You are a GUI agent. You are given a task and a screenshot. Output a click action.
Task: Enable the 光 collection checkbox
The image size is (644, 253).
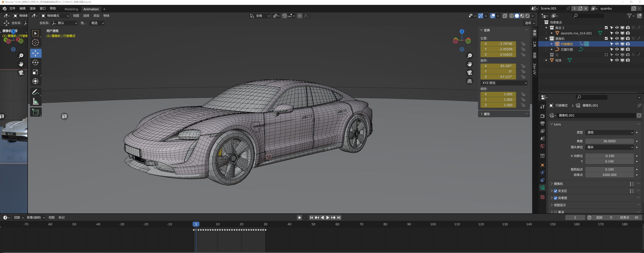coord(606,55)
